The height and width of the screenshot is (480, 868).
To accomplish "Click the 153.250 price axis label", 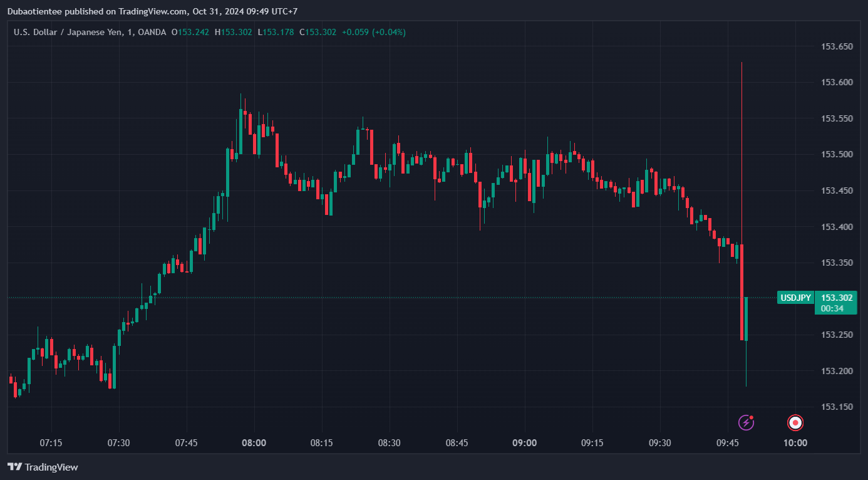I will click(837, 335).
